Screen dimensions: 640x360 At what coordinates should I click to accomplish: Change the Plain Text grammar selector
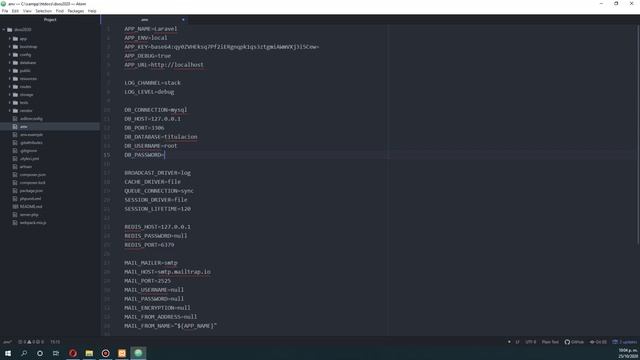(x=550, y=342)
